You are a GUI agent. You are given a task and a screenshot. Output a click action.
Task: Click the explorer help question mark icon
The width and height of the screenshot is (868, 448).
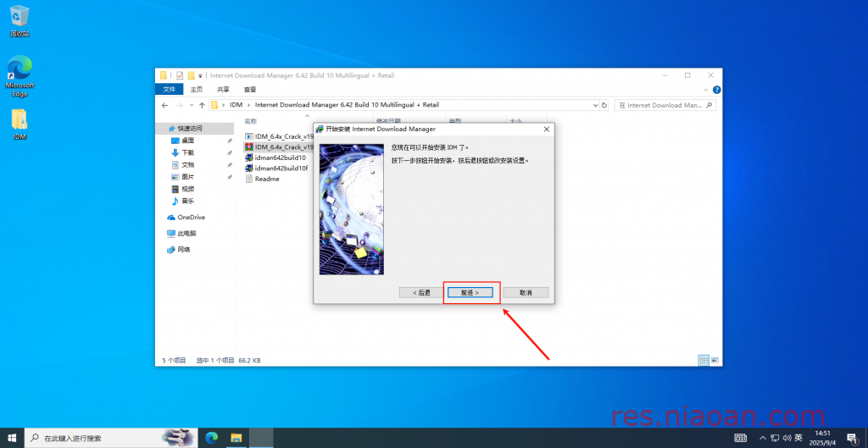(x=716, y=89)
